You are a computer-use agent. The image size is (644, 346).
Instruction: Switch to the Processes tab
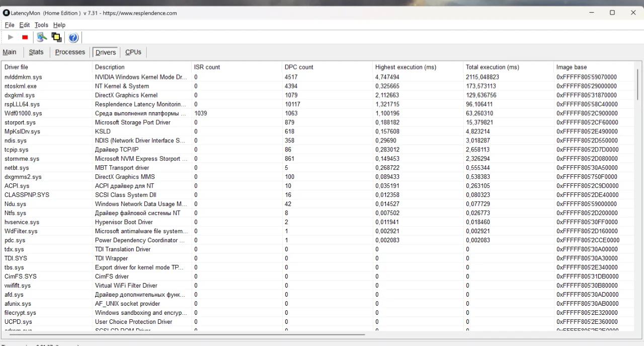(70, 52)
